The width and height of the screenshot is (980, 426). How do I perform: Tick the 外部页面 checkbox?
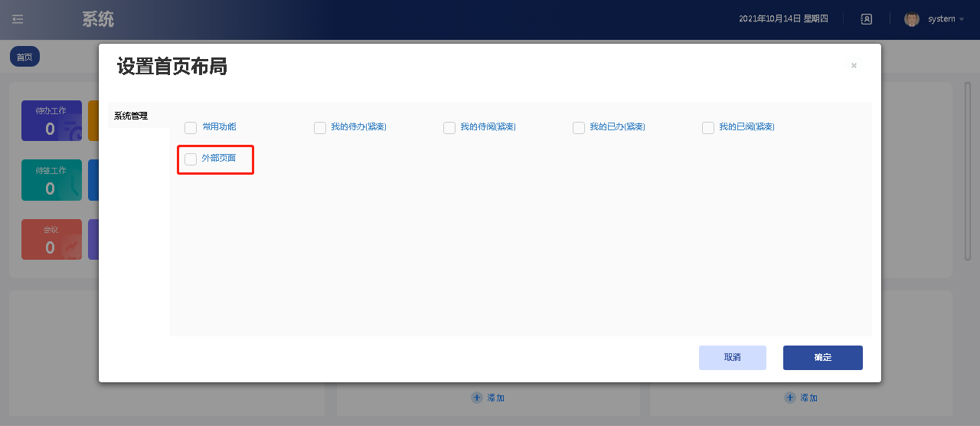click(x=191, y=159)
